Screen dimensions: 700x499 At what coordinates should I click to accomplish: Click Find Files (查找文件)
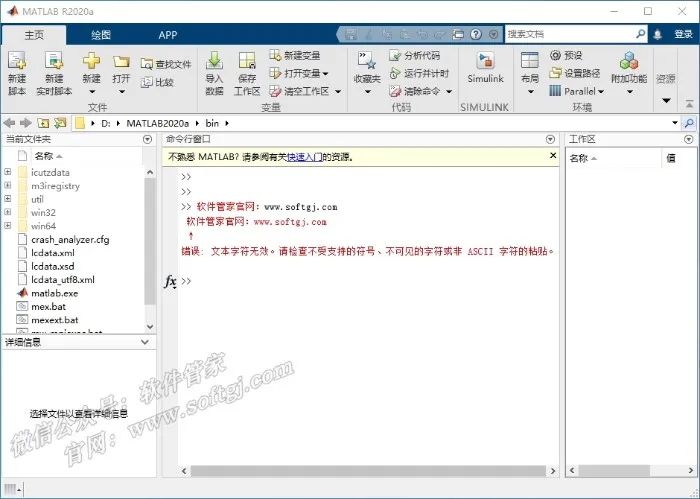point(166,64)
